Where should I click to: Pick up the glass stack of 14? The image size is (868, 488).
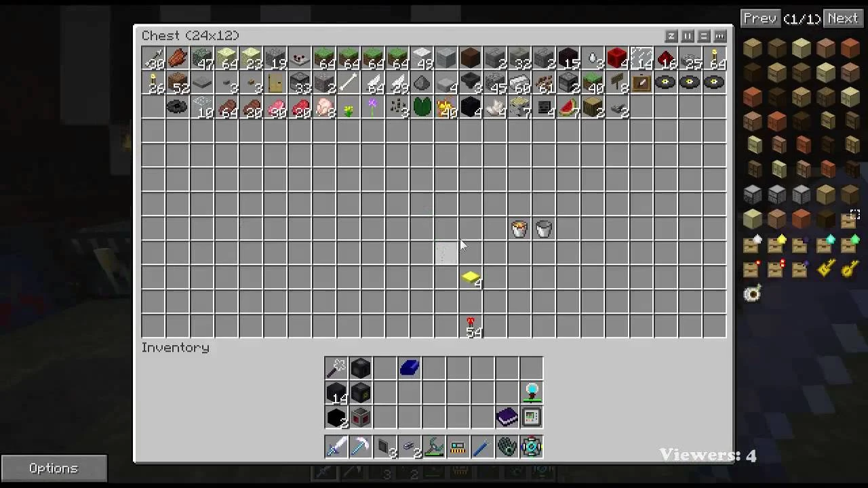(x=642, y=59)
